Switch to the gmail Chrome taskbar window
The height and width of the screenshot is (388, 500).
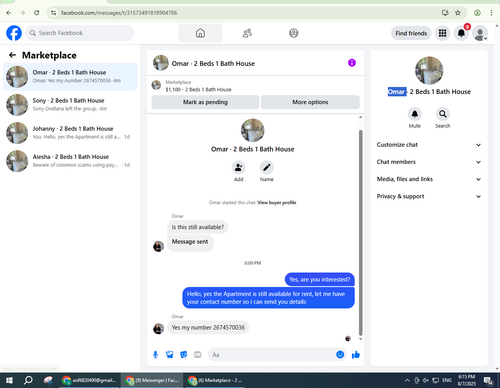pyautogui.click(x=89, y=380)
